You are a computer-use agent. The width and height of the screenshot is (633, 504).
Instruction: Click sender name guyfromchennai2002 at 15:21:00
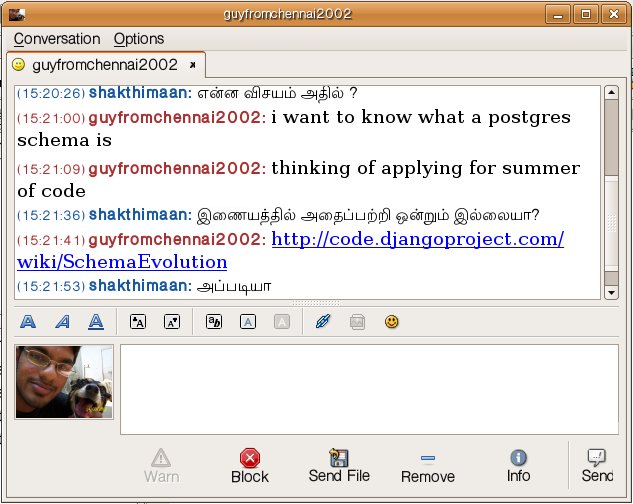pos(177,118)
